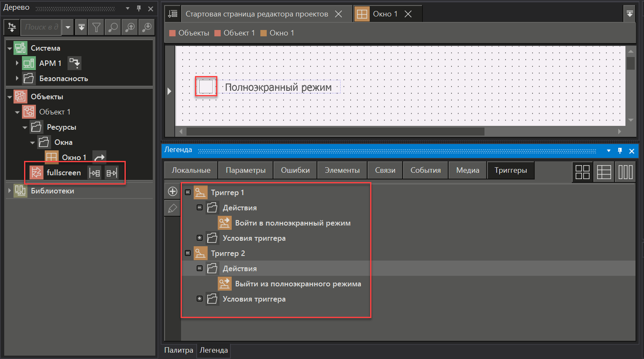Pin the Легенда panel

(620, 151)
